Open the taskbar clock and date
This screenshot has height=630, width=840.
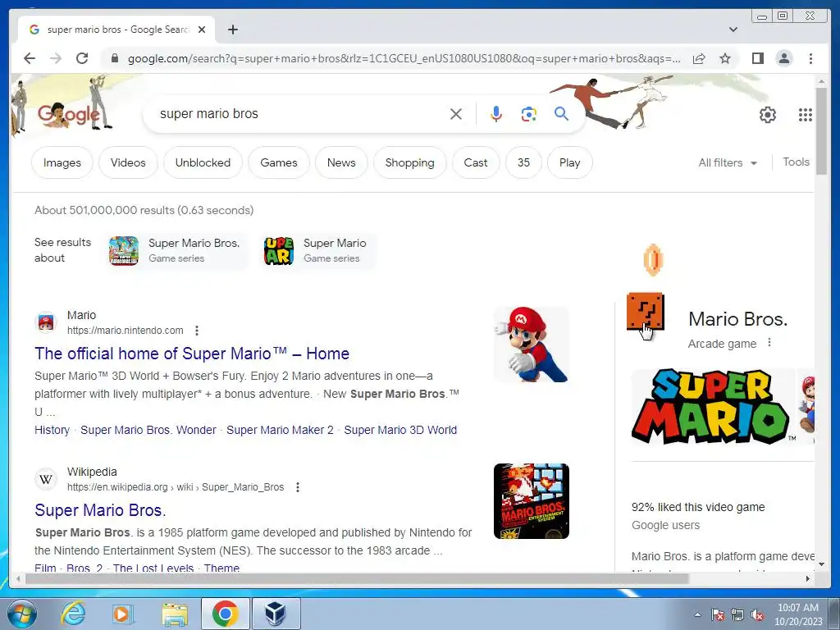click(797, 614)
